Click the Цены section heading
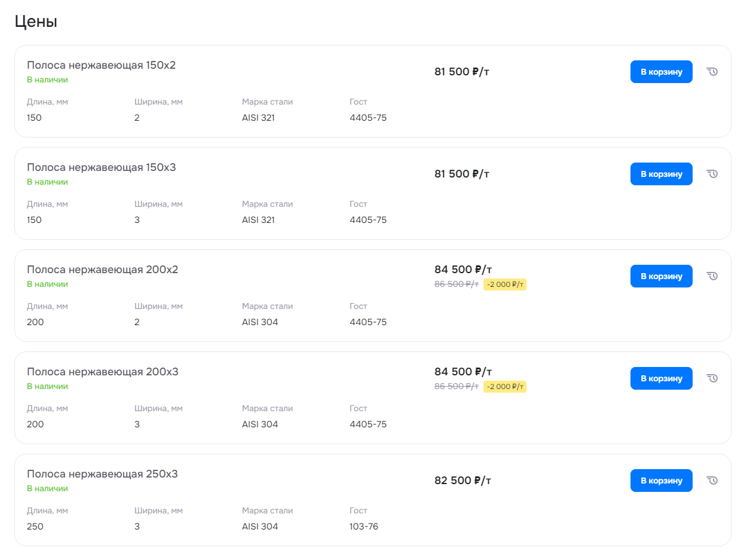The image size is (750, 560). coord(36,22)
